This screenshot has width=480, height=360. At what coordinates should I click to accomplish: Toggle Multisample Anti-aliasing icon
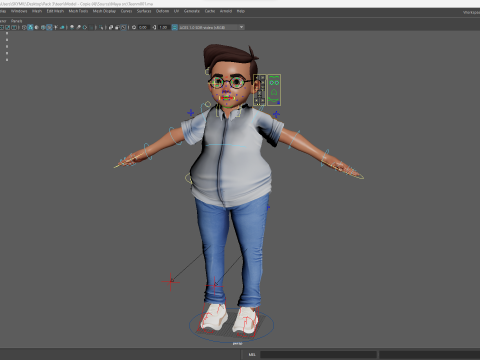tap(85, 27)
